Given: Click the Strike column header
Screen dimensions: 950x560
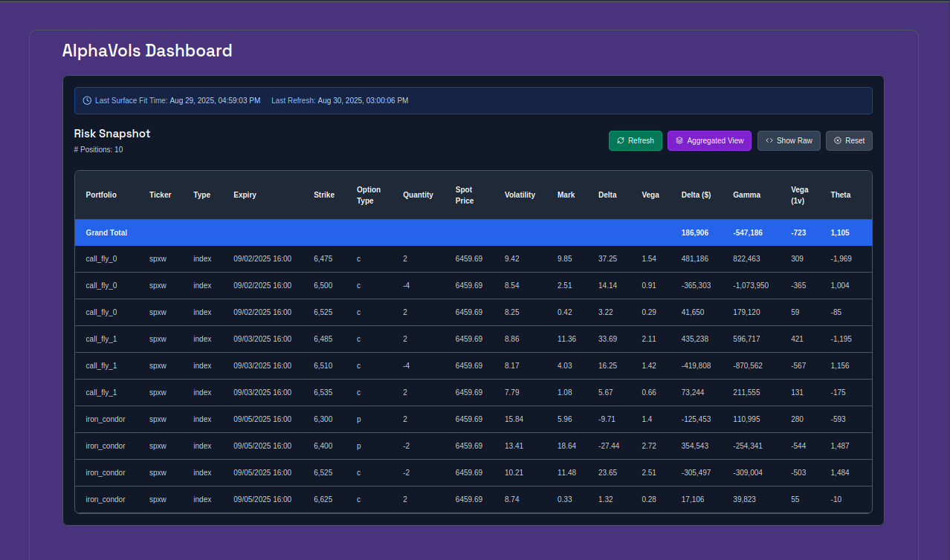Looking at the screenshot, I should pos(324,195).
